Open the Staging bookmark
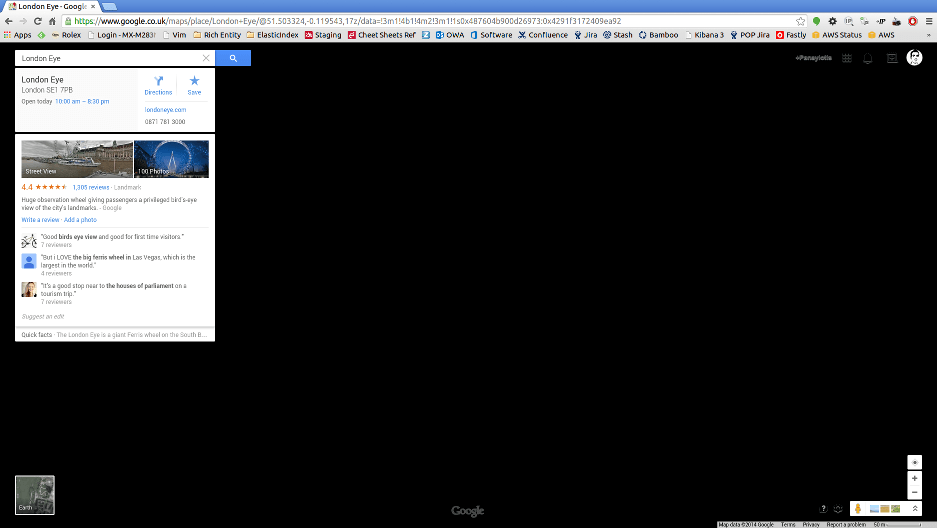This screenshot has height=528, width=937. click(x=323, y=35)
